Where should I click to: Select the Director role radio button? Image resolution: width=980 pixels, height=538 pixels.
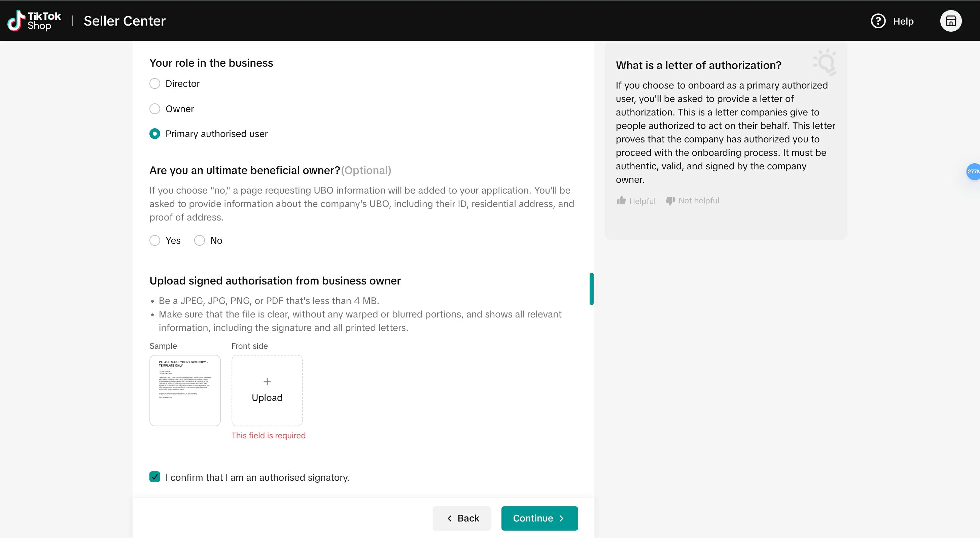coord(155,84)
